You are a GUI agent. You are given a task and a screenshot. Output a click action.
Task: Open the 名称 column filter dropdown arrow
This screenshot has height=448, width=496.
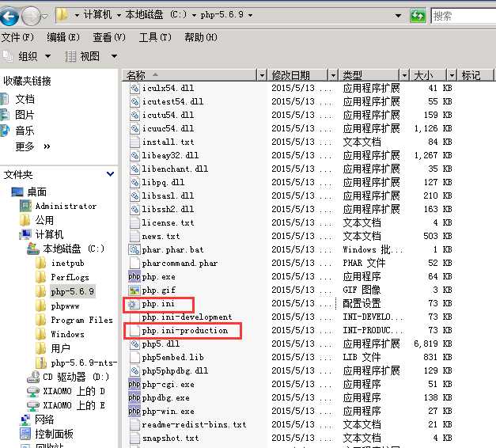coord(262,75)
